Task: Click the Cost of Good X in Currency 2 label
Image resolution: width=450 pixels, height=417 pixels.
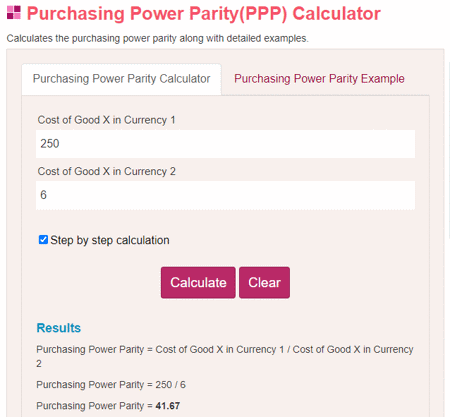Action: coord(106,171)
